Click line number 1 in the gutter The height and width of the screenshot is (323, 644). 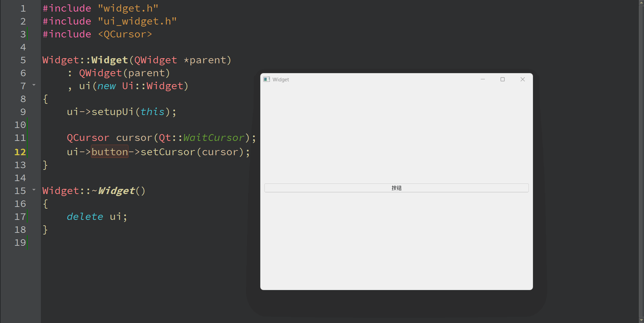pos(23,9)
